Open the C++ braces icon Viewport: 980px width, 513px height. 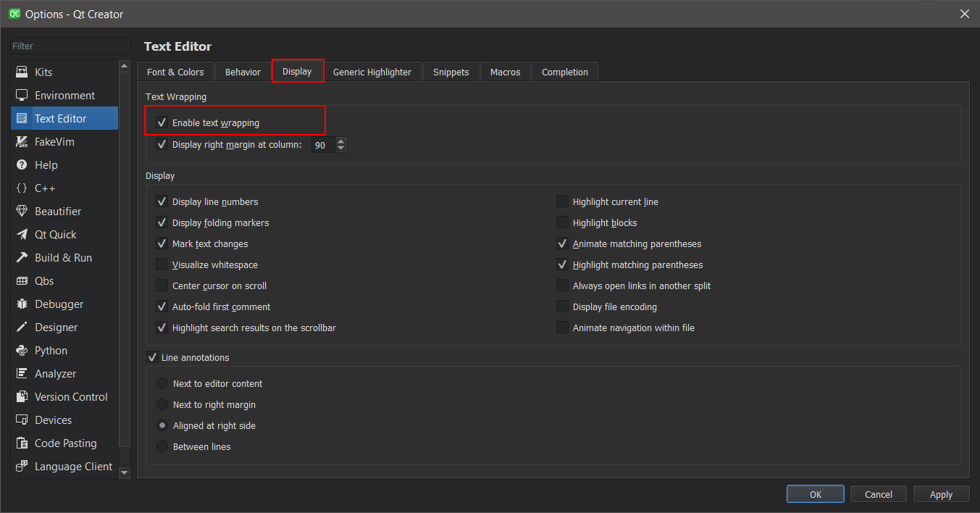click(x=22, y=188)
